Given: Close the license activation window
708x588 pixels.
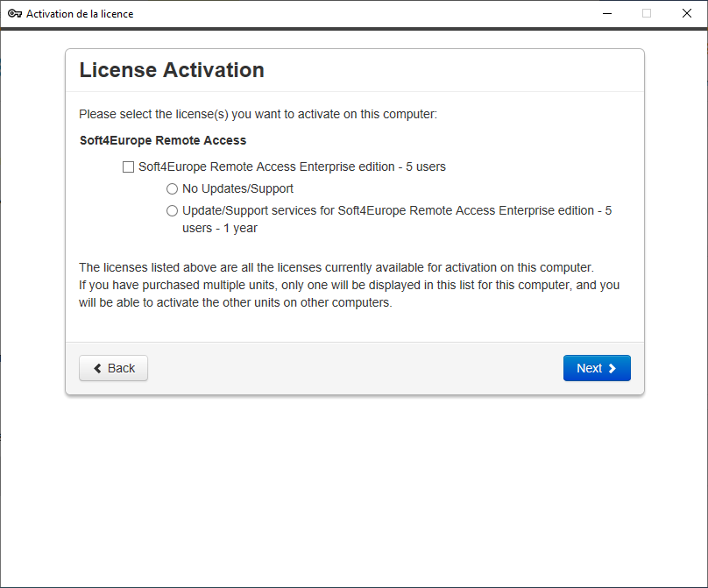Looking at the screenshot, I should pos(687,13).
